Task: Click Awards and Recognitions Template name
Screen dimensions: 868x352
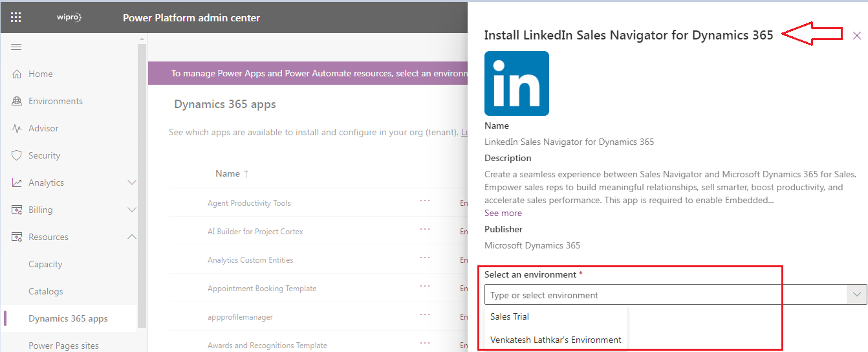Action: (x=267, y=346)
